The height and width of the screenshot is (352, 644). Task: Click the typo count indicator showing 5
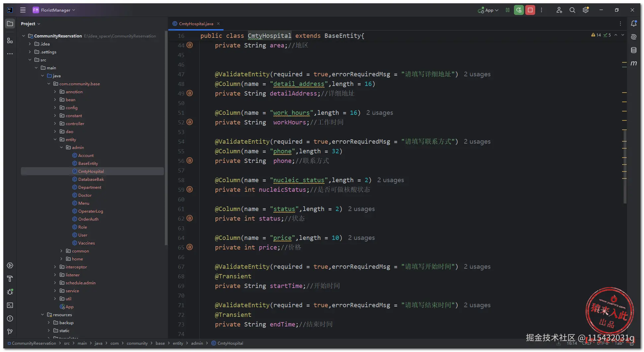(x=607, y=35)
